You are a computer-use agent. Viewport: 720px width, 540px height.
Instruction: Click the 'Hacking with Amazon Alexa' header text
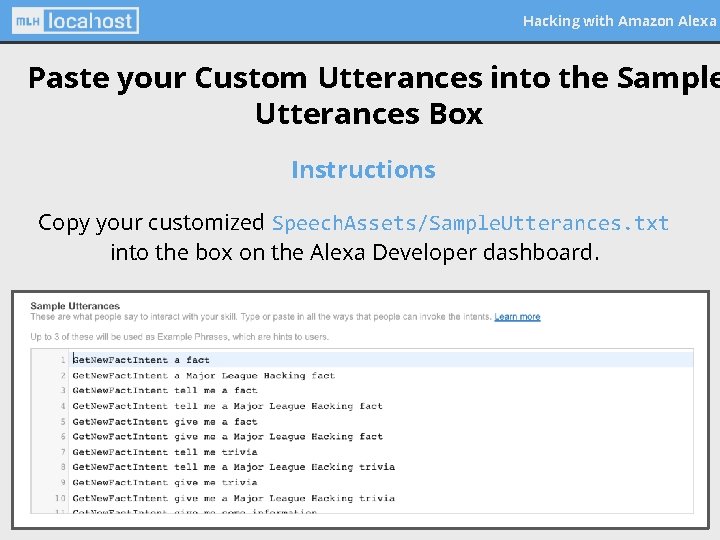coord(619,21)
